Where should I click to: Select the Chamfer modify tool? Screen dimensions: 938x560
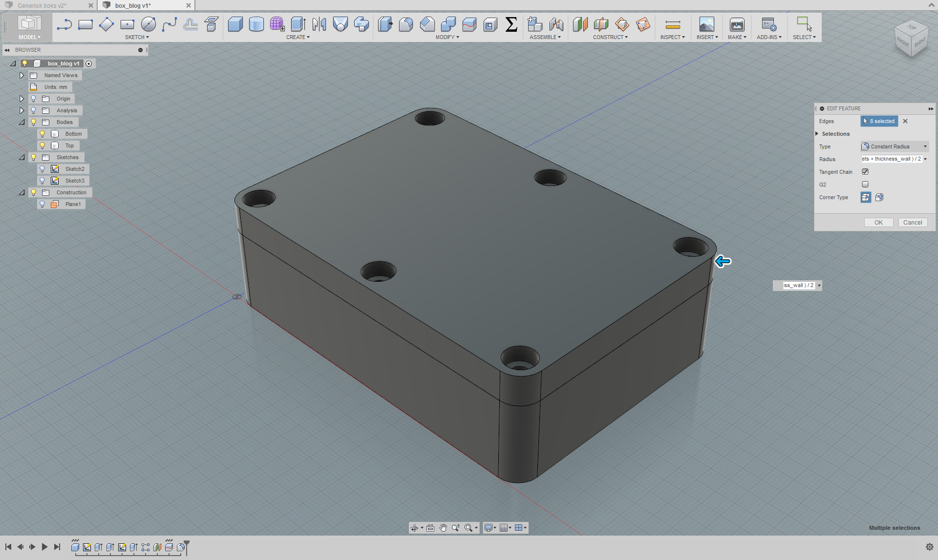pos(427,24)
